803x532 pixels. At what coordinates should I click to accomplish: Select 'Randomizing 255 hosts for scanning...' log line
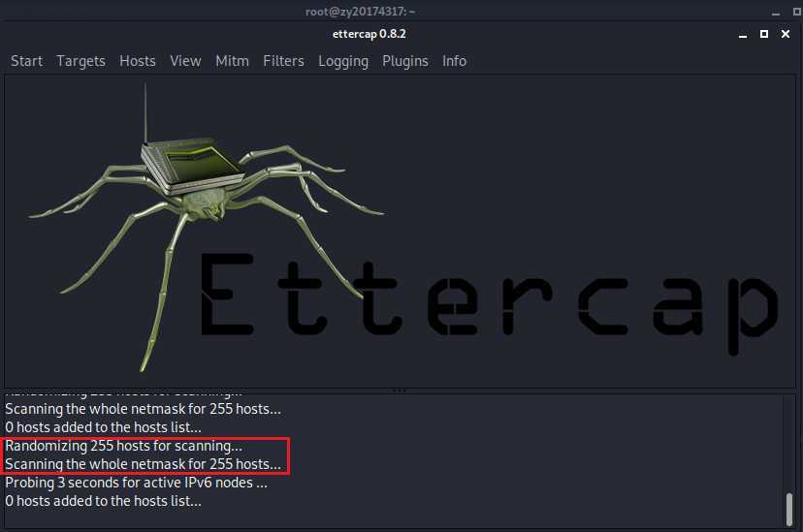pyautogui.click(x=124, y=446)
